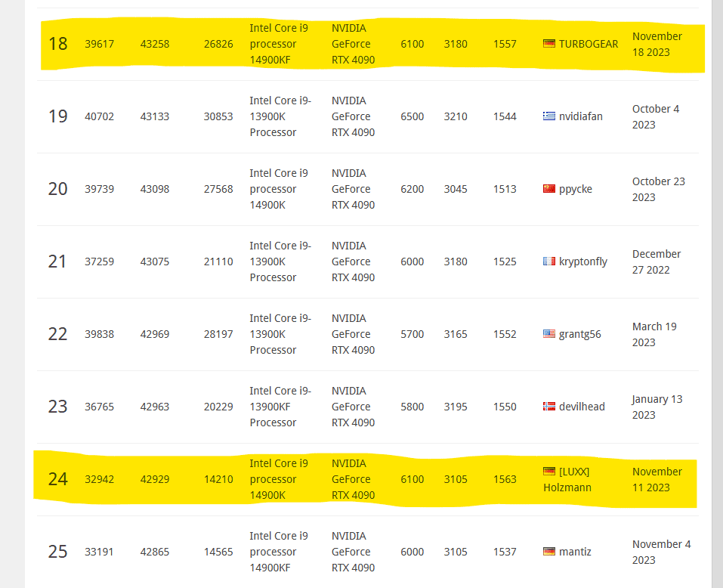Viewport: 723px width, 588px height.
Task: Click CPU clock 6500 in row 19
Action: point(412,116)
